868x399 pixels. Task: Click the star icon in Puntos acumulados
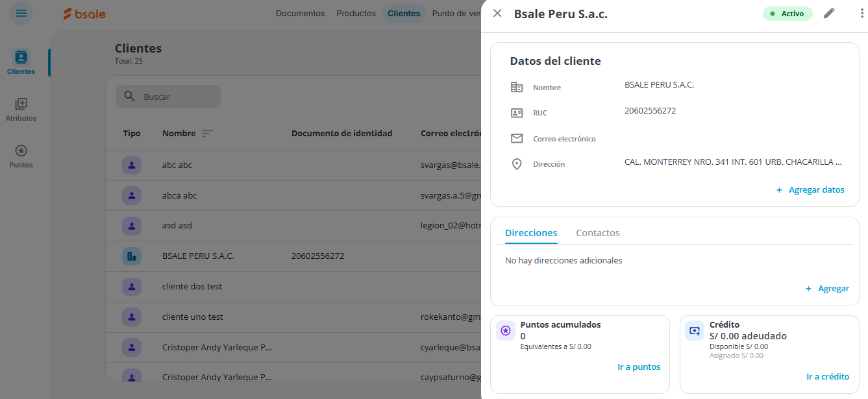(x=506, y=330)
